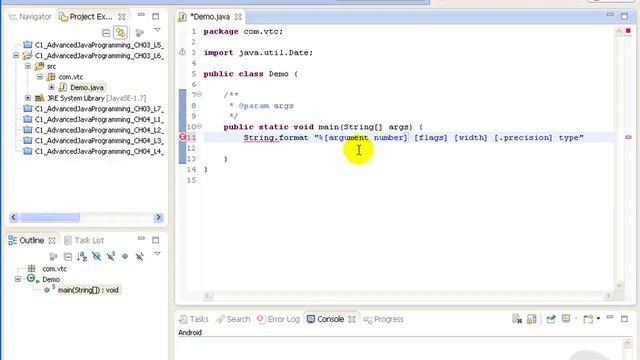Click the Clear Console icon
The image size is (640, 360).
click(517, 319)
